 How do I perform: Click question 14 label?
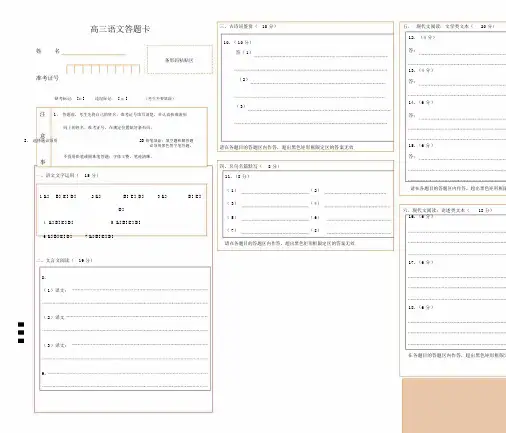421,102
